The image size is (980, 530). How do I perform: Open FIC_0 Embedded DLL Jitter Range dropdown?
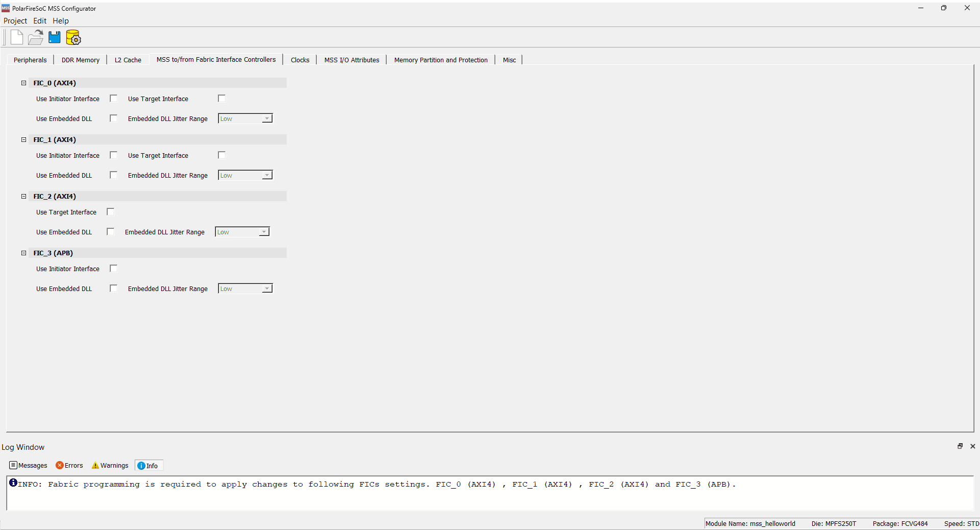click(x=245, y=118)
